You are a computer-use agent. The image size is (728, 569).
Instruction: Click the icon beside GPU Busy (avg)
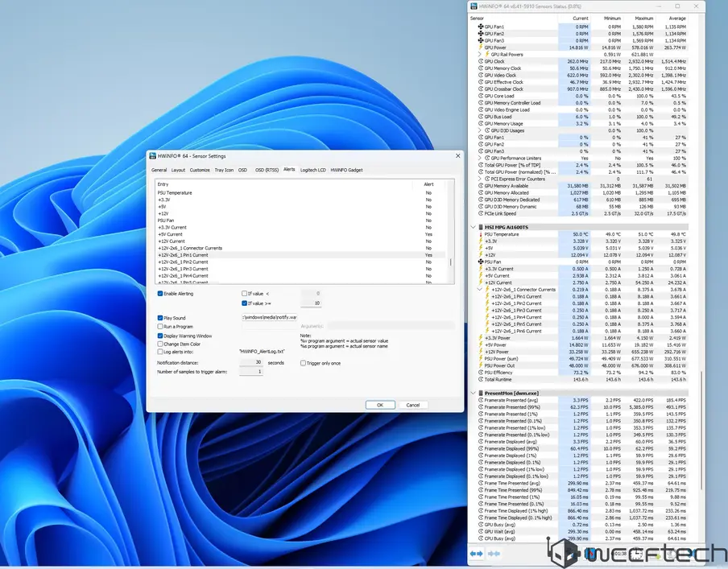481,525
